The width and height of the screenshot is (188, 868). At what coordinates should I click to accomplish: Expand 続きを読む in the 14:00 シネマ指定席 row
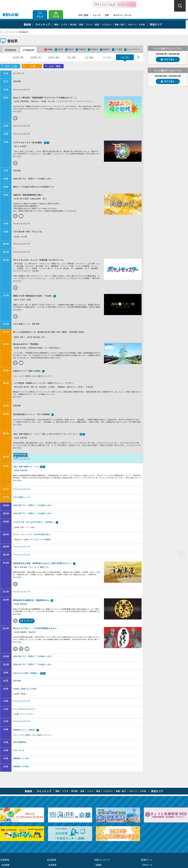(x=17, y=397)
